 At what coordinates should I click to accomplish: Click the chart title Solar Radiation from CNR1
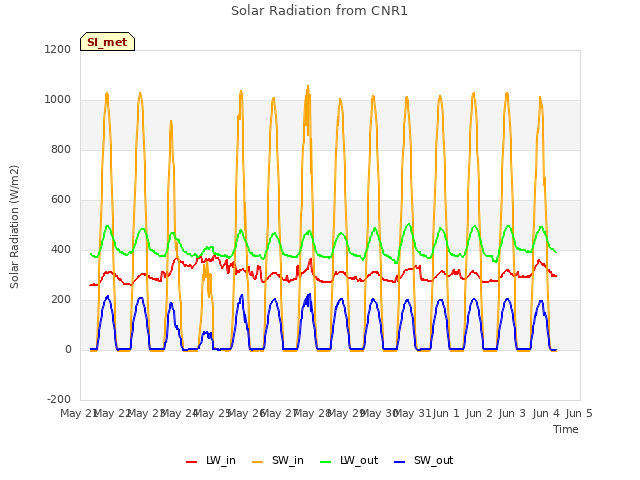pyautogui.click(x=319, y=11)
